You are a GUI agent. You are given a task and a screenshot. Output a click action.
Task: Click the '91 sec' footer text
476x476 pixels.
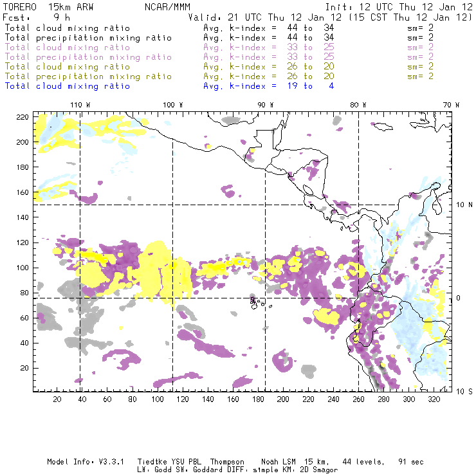click(411, 462)
